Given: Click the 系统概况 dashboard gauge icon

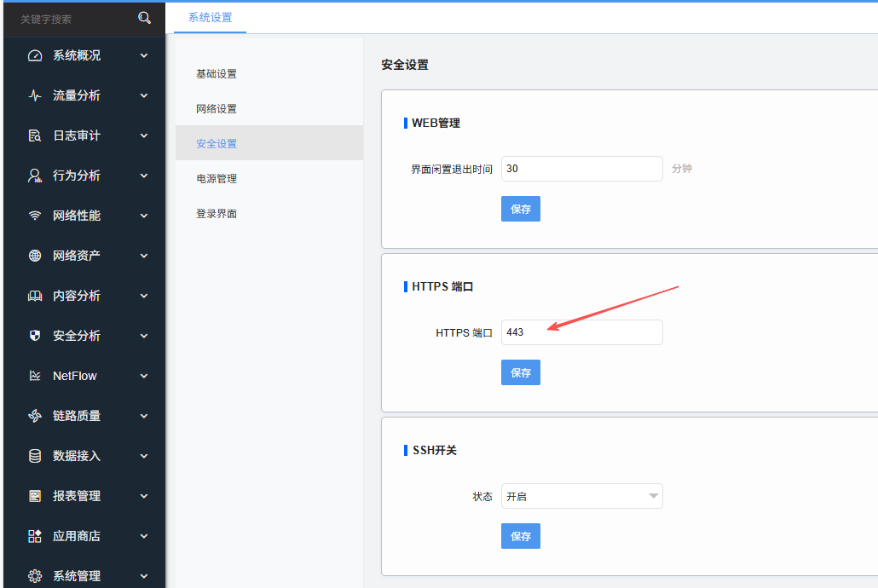Looking at the screenshot, I should [x=35, y=55].
